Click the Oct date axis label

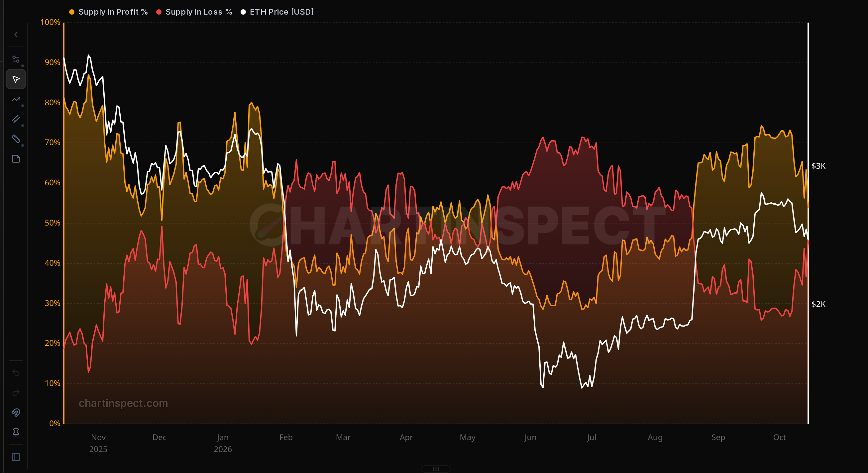click(x=779, y=438)
